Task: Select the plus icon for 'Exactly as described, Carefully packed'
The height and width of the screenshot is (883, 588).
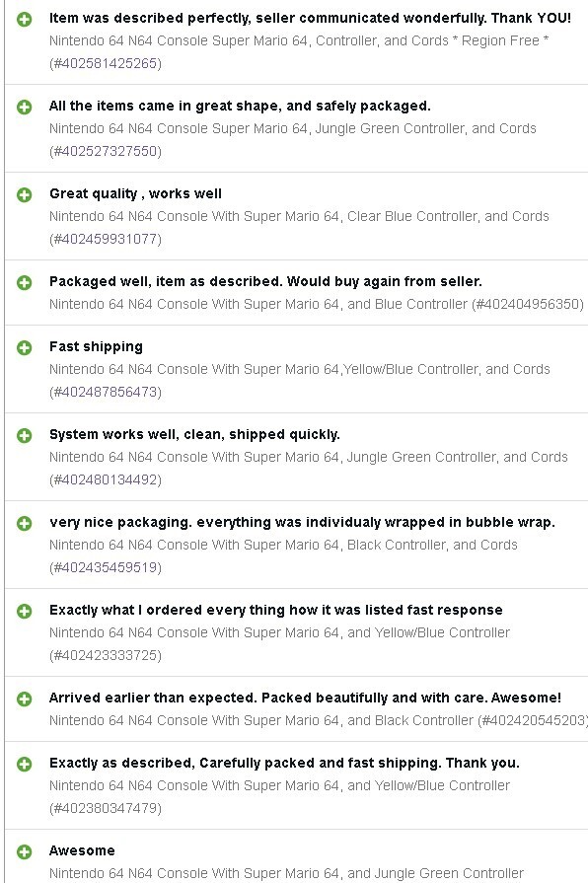Action: (x=25, y=765)
